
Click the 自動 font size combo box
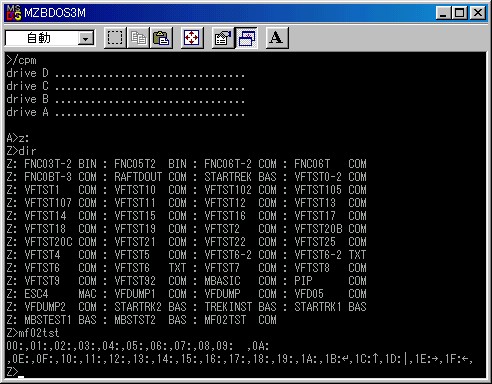50,38
